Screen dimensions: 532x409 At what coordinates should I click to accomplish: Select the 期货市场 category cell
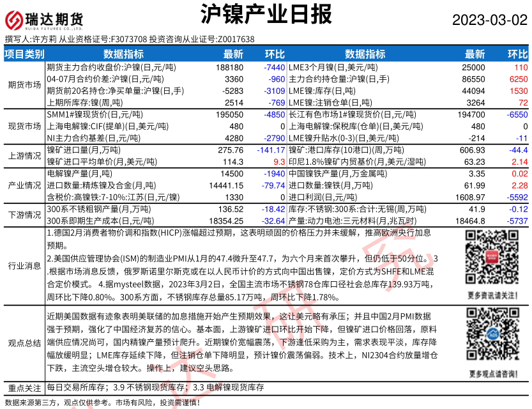click(x=24, y=84)
